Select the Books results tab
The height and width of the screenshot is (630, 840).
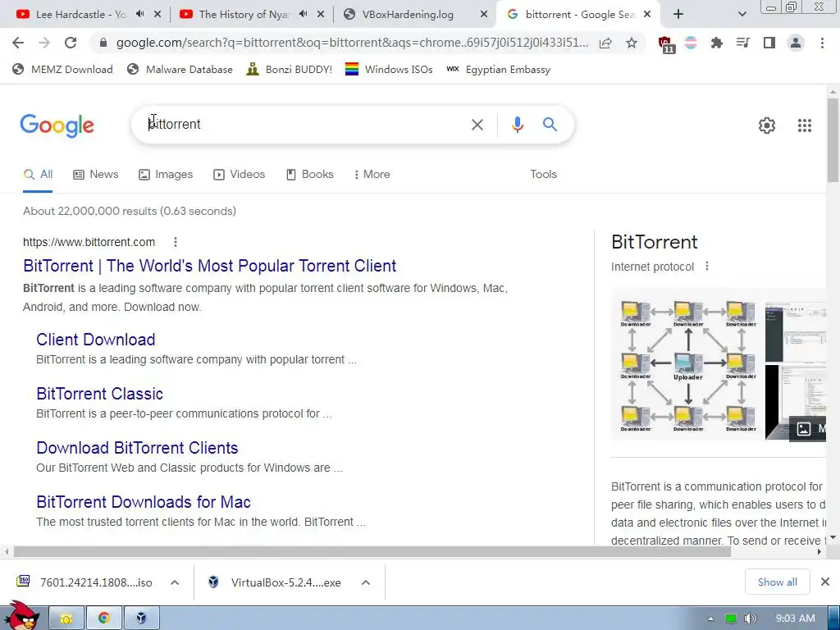point(309,175)
